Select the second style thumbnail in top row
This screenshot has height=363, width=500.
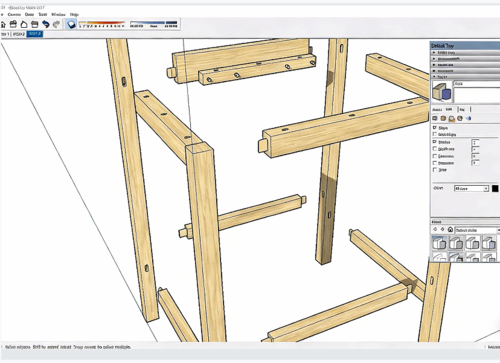pyautogui.click(x=456, y=243)
